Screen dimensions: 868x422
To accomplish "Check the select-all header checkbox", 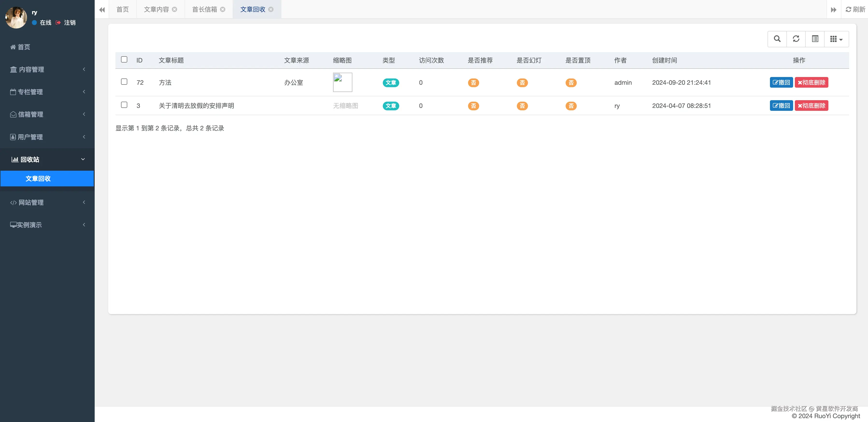I will (x=124, y=60).
